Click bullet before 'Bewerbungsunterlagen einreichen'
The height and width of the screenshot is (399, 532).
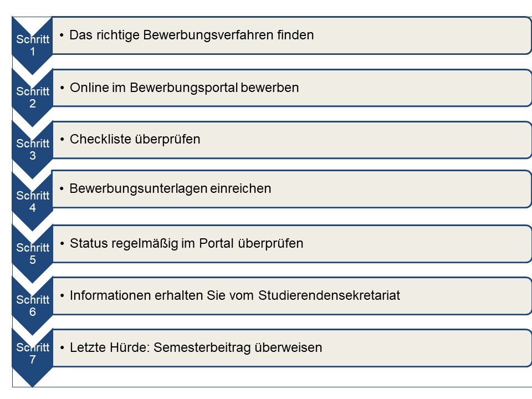pos(62,188)
